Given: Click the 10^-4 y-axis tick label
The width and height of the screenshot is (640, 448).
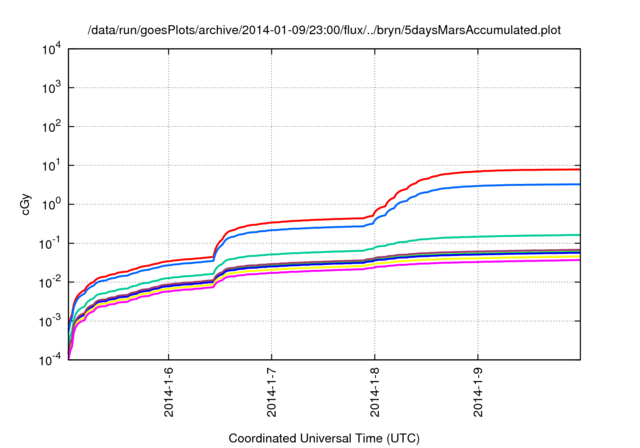Looking at the screenshot, I should click(x=50, y=359).
